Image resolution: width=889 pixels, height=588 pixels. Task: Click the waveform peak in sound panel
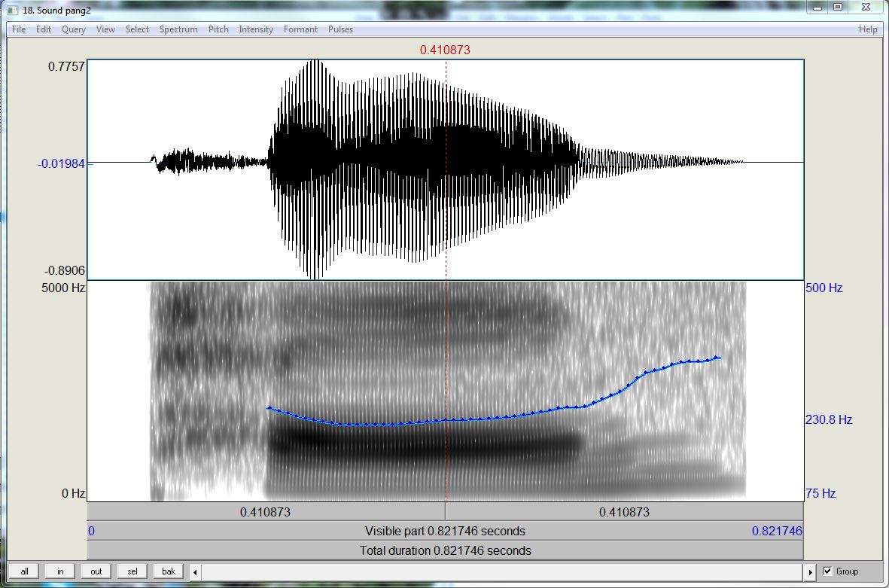coord(315,62)
